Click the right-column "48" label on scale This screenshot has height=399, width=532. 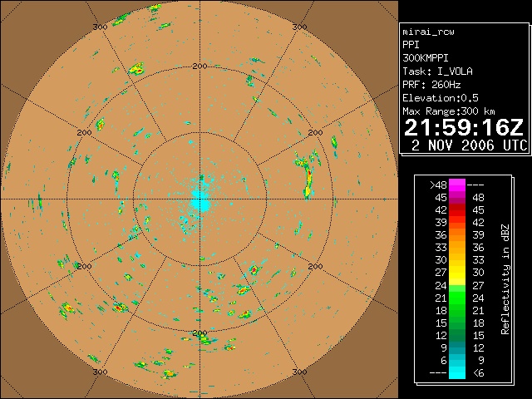(x=479, y=198)
